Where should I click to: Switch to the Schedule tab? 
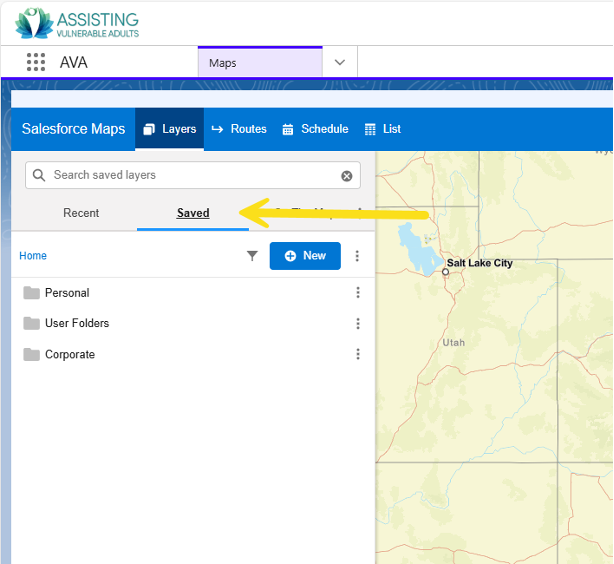tap(315, 129)
